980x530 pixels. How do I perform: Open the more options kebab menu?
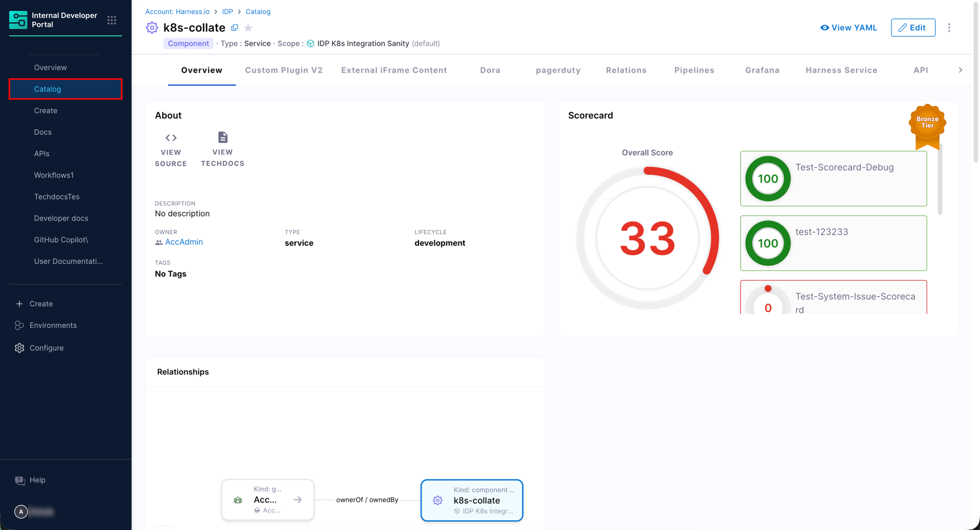(x=949, y=28)
